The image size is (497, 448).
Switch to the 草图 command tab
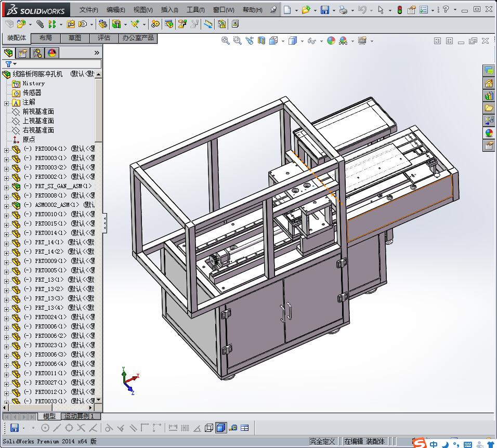(75, 38)
